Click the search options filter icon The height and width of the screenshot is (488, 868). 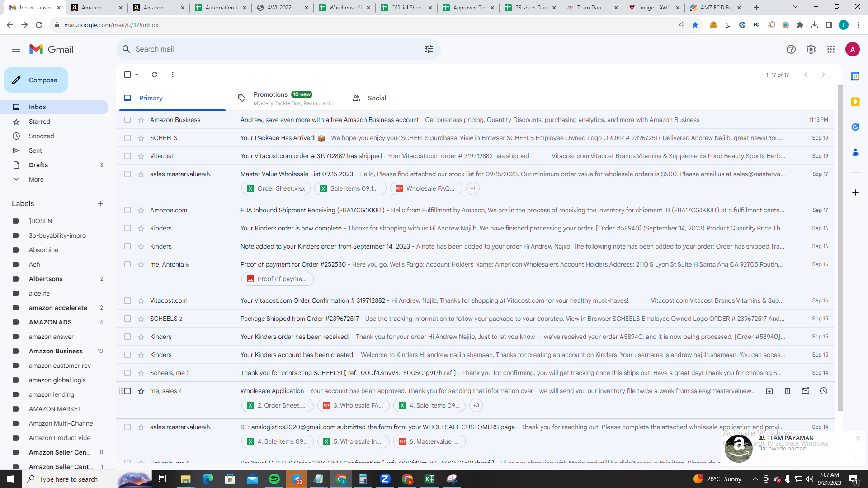(x=429, y=49)
